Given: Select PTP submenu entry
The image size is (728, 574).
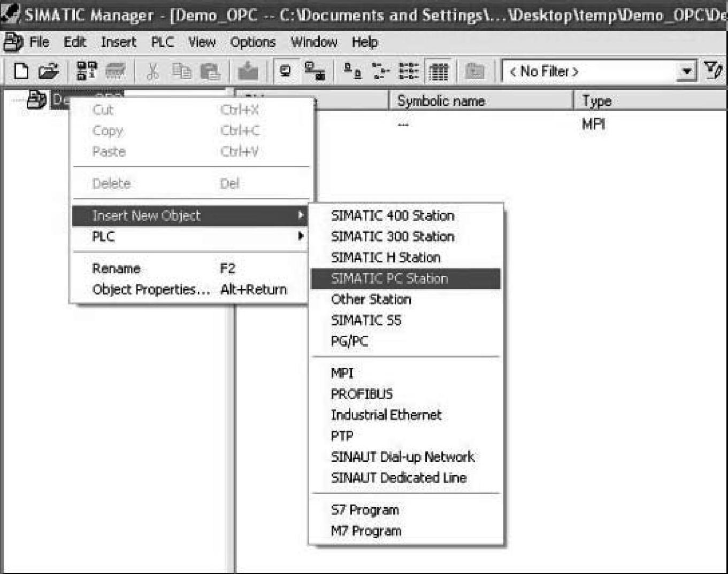Looking at the screenshot, I should point(405,436).
